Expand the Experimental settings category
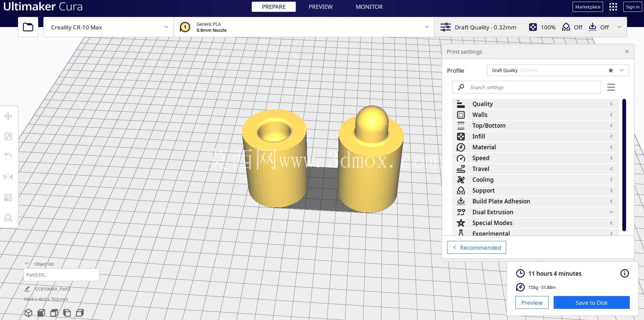This screenshot has width=644, height=320. point(535,232)
